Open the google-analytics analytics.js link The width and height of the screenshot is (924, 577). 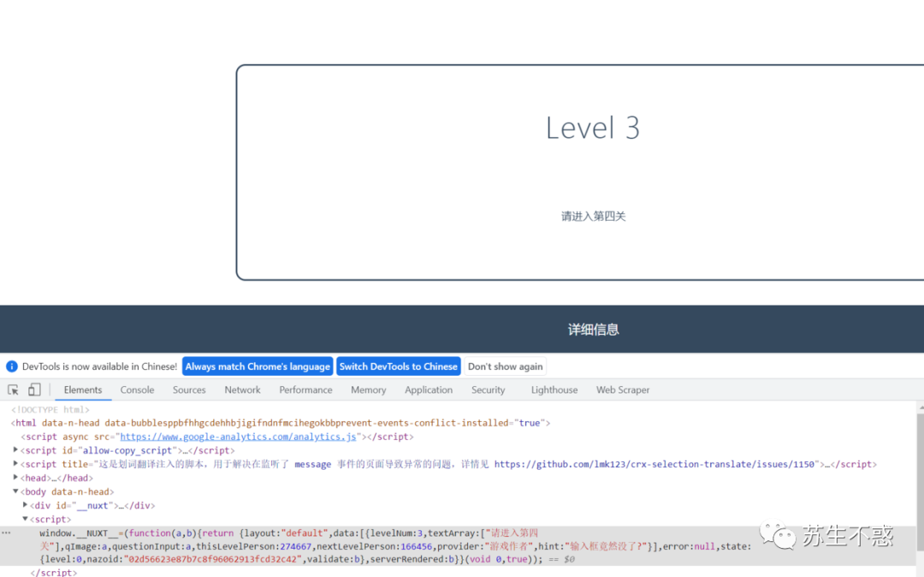[x=238, y=437]
